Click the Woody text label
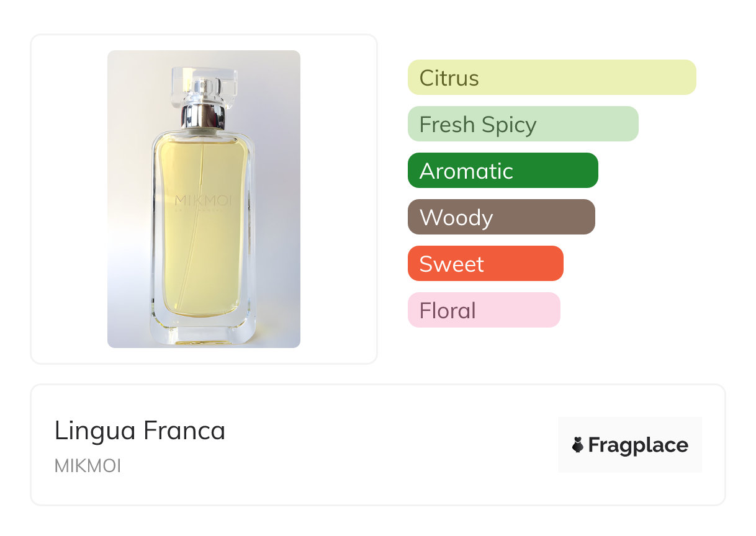Screen dimensions: 756x536 (456, 218)
